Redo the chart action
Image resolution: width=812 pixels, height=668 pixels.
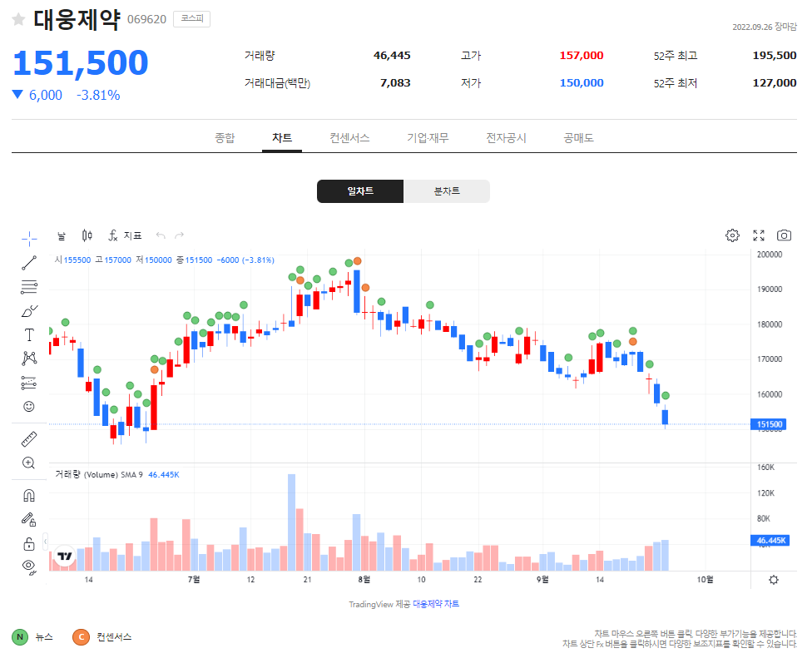(x=179, y=236)
